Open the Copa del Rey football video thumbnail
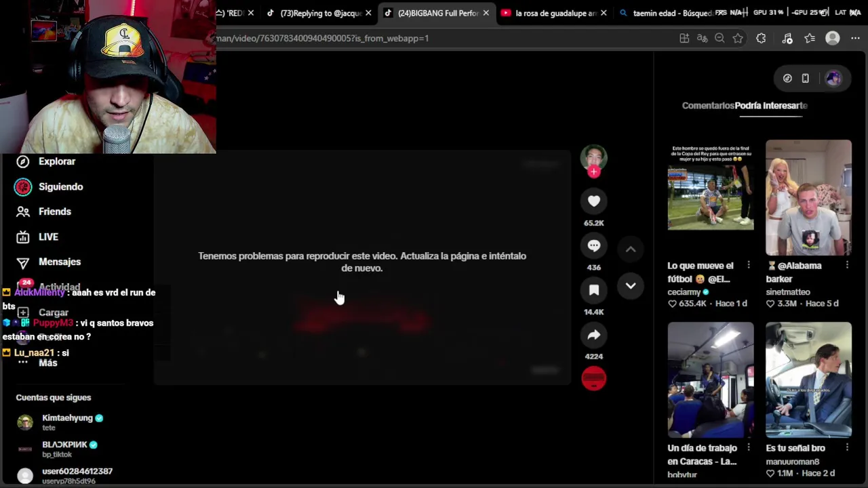The height and width of the screenshot is (488, 868). pyautogui.click(x=711, y=198)
